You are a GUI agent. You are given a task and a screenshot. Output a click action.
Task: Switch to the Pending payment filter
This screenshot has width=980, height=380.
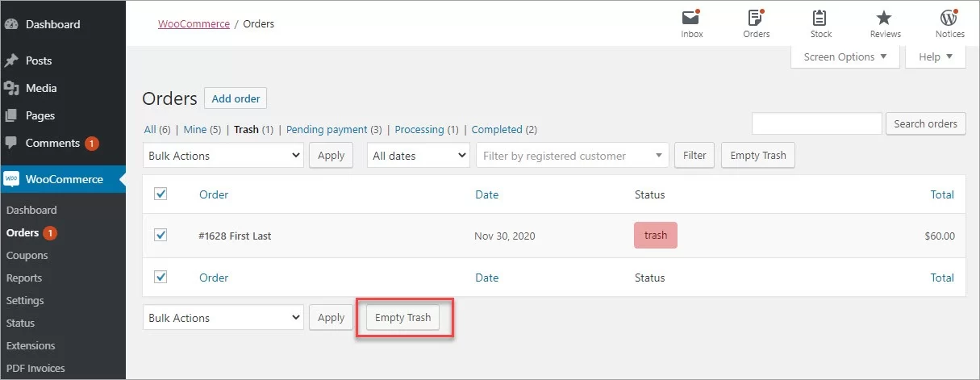pos(327,129)
